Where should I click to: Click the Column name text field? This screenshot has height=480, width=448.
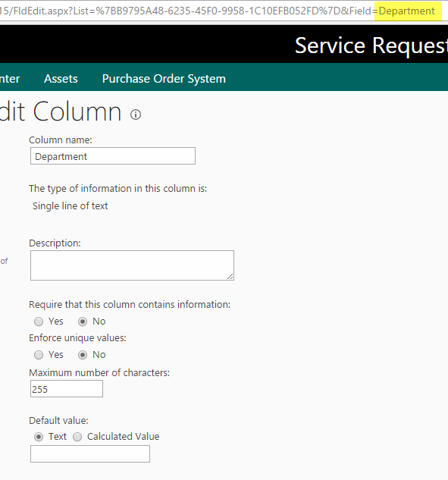click(113, 155)
